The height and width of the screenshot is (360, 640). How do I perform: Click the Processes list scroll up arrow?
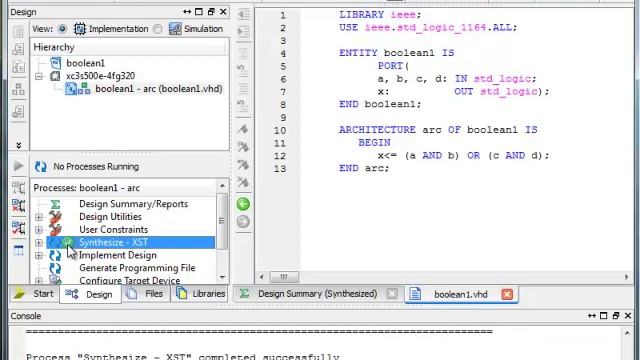point(222,186)
